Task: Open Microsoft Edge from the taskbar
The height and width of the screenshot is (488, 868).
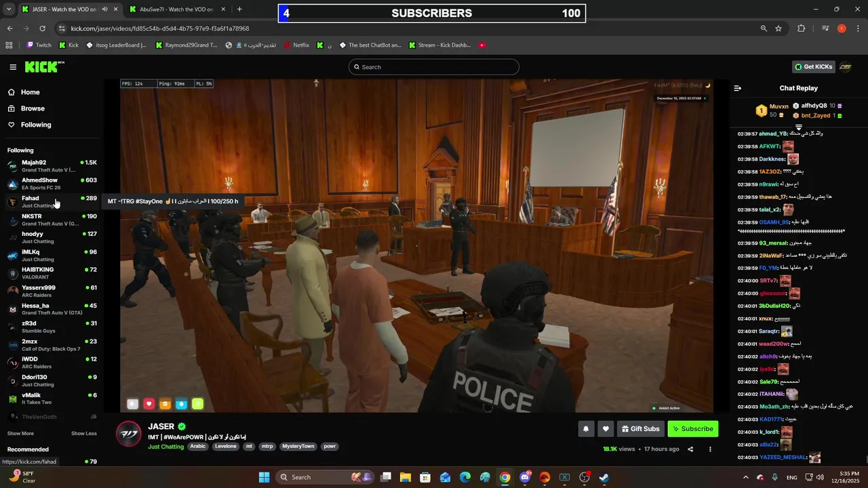Action: 465,477
